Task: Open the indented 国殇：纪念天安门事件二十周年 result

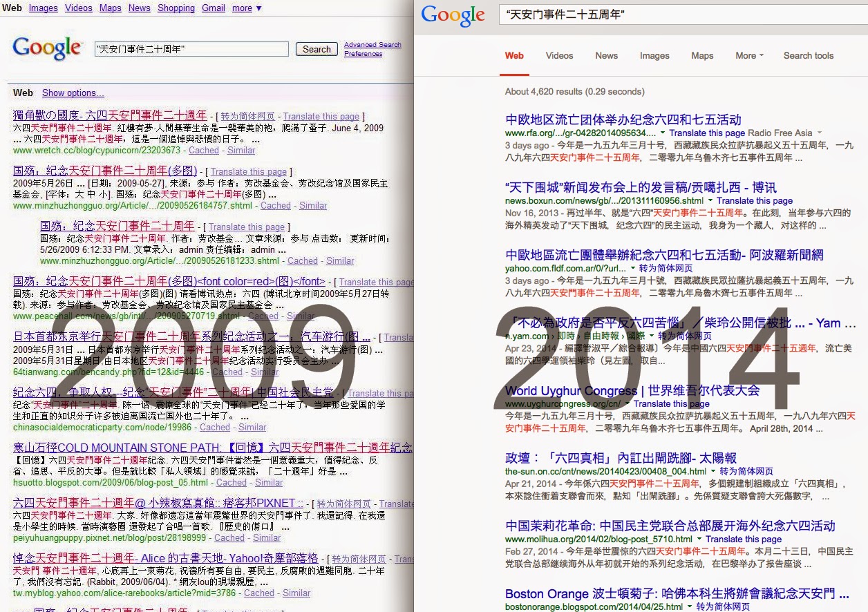Action: coord(117,226)
